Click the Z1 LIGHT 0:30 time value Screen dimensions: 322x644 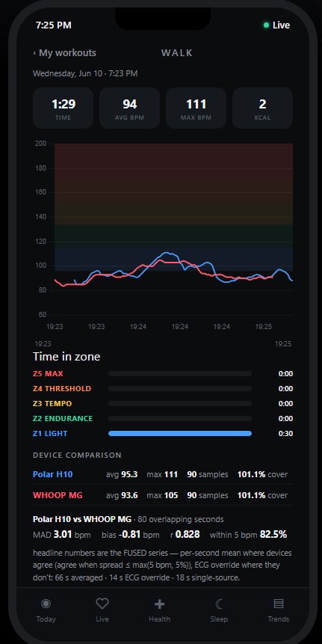pos(285,433)
